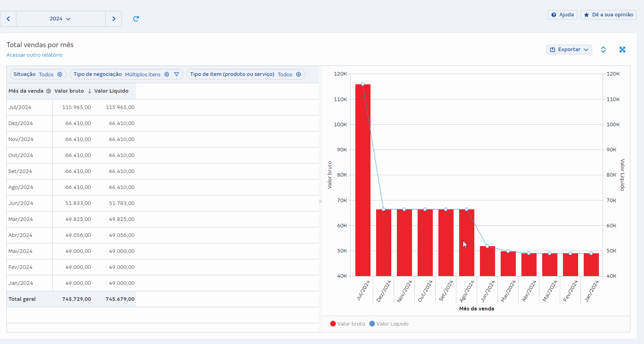Open the Ajuda help button
This screenshot has height=344, width=644.
pyautogui.click(x=563, y=15)
